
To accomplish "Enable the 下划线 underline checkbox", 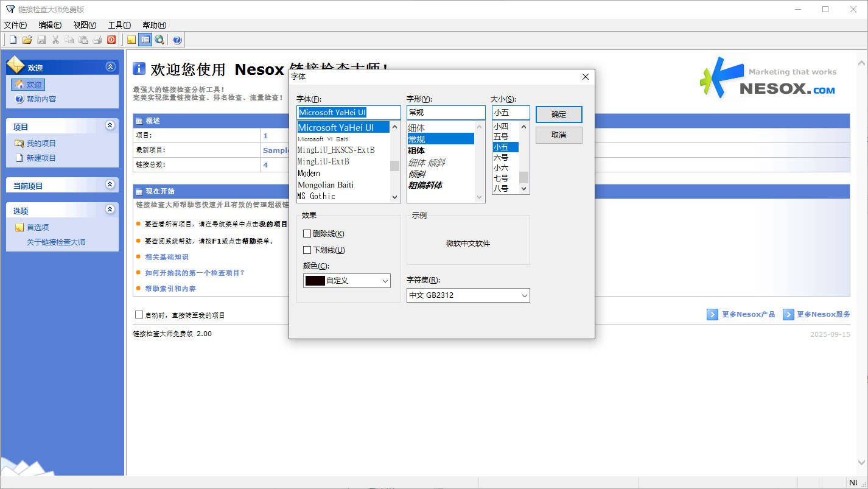I will click(x=307, y=250).
